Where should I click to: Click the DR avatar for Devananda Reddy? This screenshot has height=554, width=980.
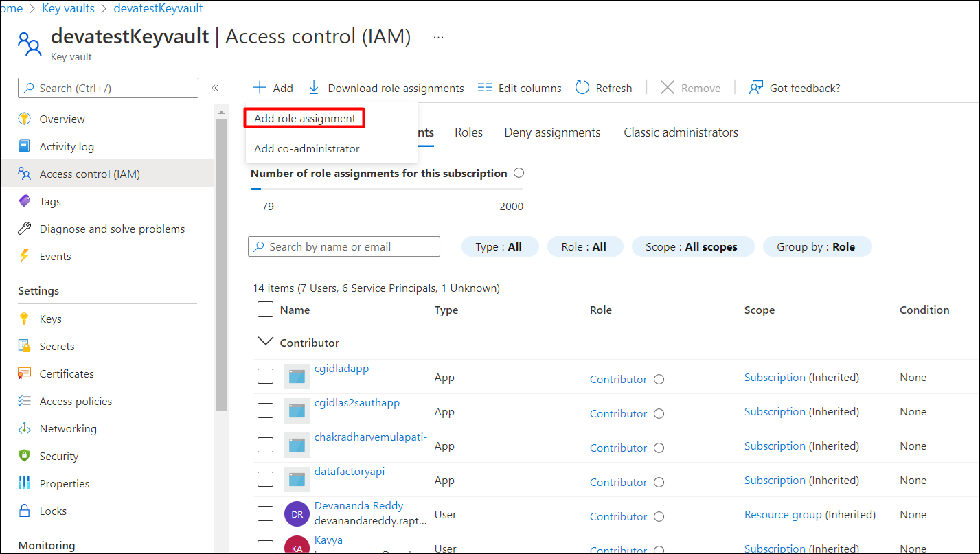pos(297,513)
